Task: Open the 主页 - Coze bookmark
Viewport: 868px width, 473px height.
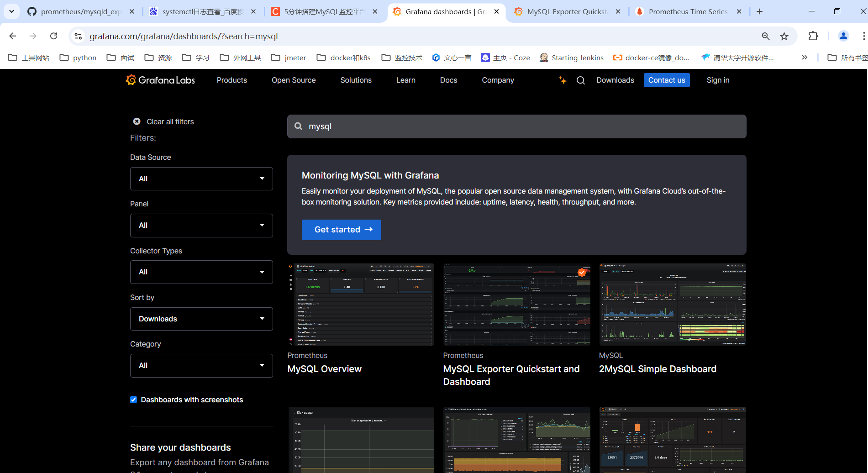Action: point(505,58)
